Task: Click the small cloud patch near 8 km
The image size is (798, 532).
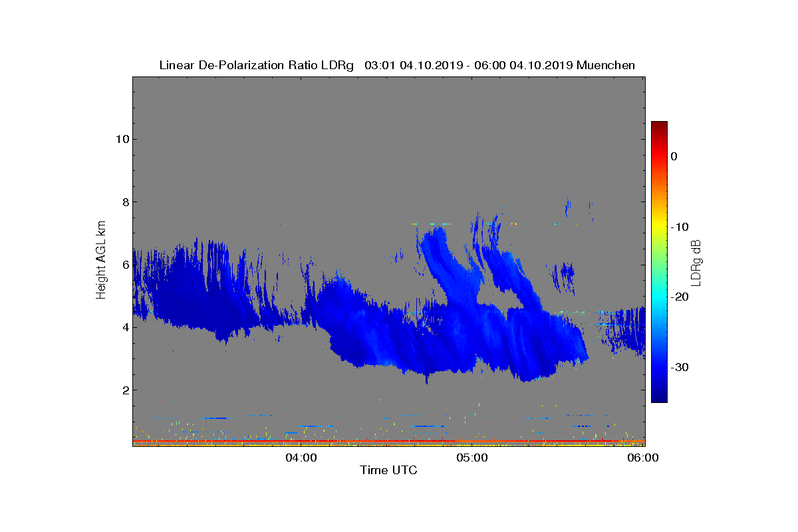Action: pos(567,207)
